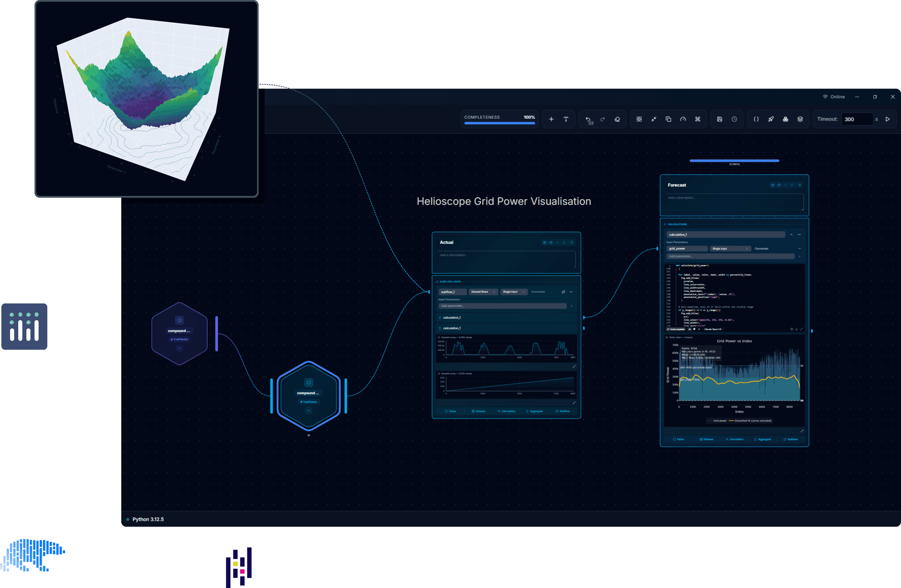Open the history clock icon
901x588 pixels.
click(x=734, y=119)
